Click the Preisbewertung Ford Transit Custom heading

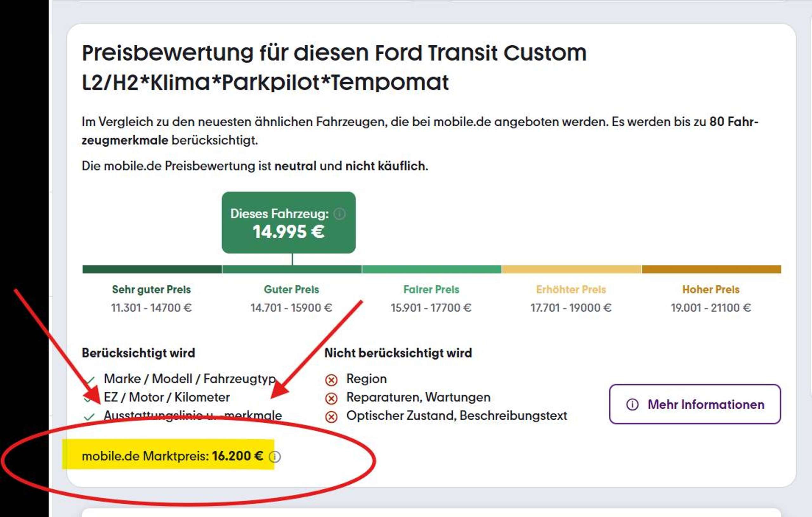click(x=334, y=68)
